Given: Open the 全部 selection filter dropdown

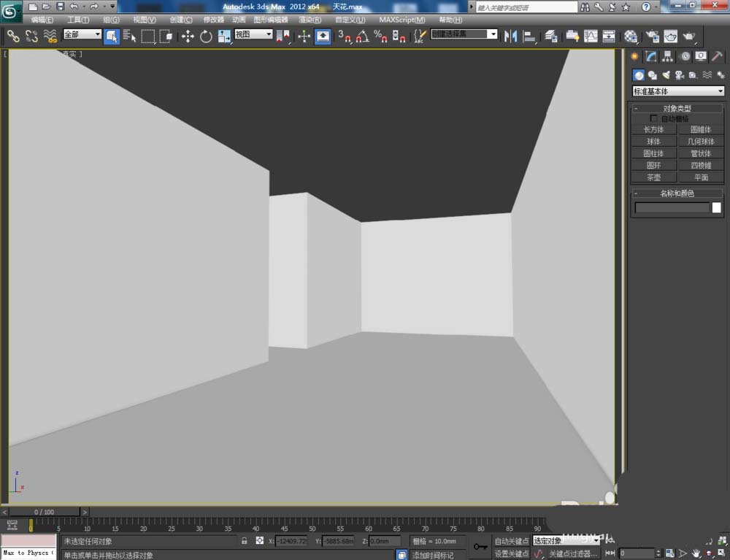Looking at the screenshot, I should point(82,34).
